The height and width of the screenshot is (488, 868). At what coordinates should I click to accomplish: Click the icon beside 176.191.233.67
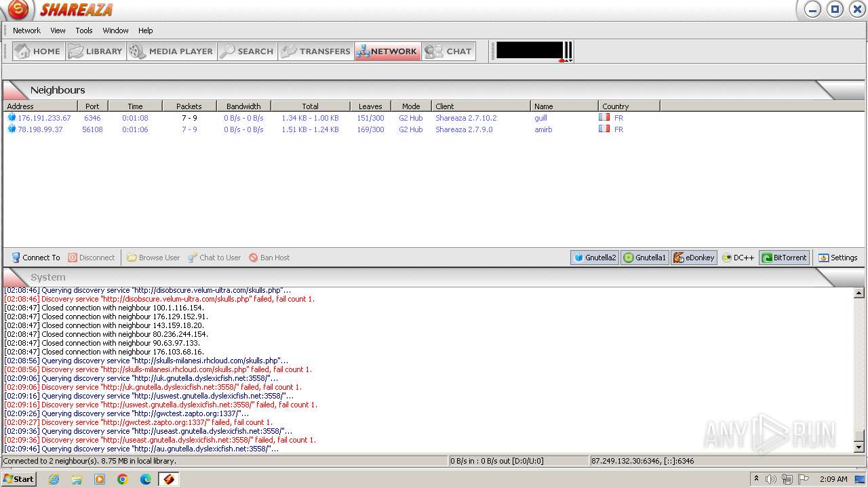pos(12,117)
